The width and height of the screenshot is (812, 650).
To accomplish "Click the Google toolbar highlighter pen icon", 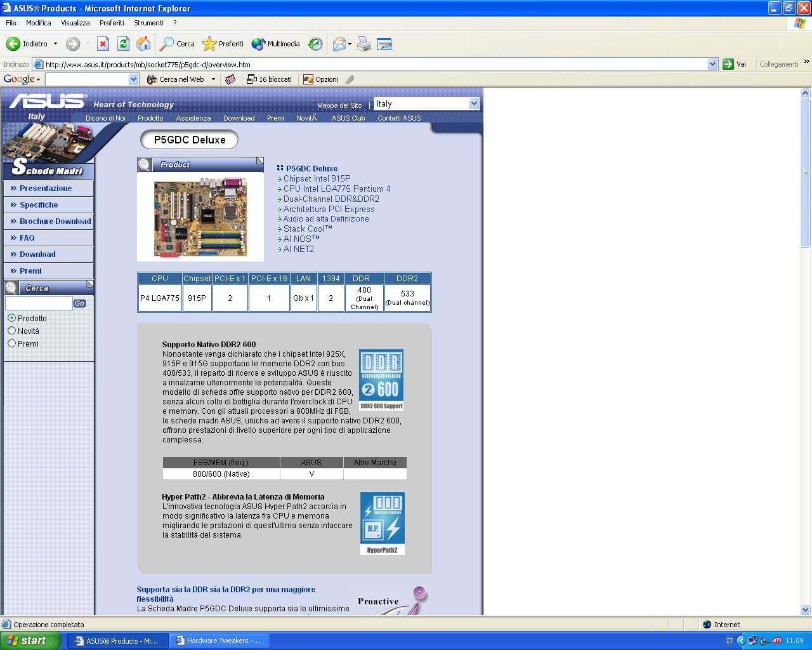I will [350, 79].
